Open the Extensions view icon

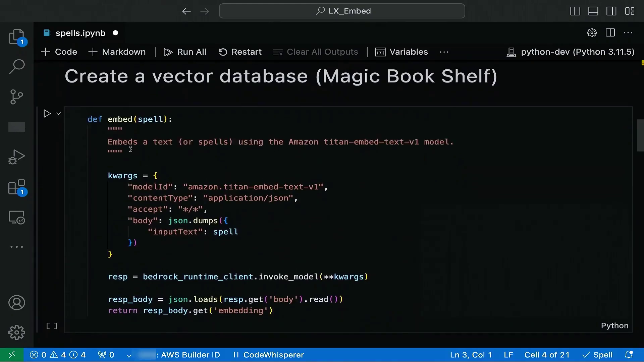pyautogui.click(x=16, y=187)
